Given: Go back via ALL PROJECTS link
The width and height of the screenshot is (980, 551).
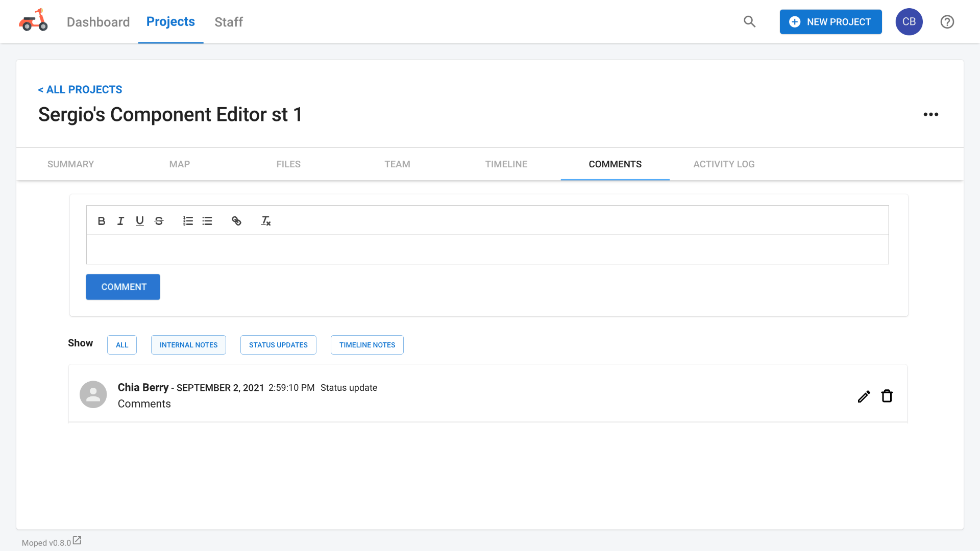Looking at the screenshot, I should [80, 90].
